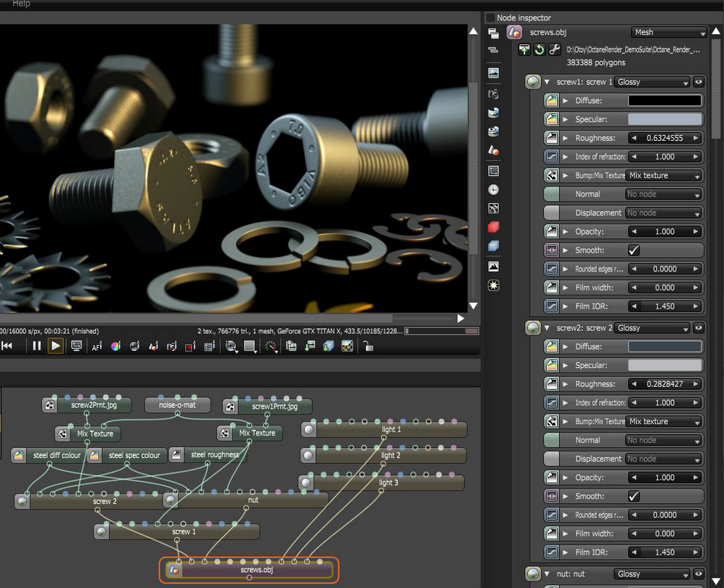Open the Help menu
The image size is (724, 588).
point(21,4)
